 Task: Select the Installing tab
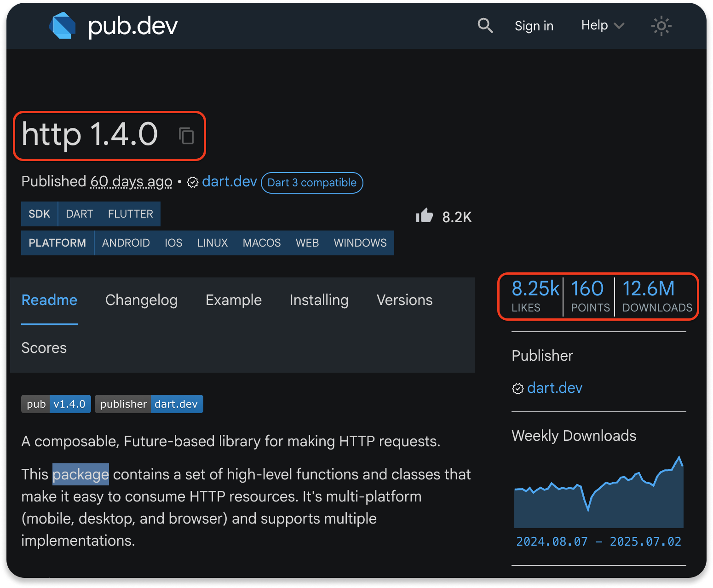pos(319,300)
